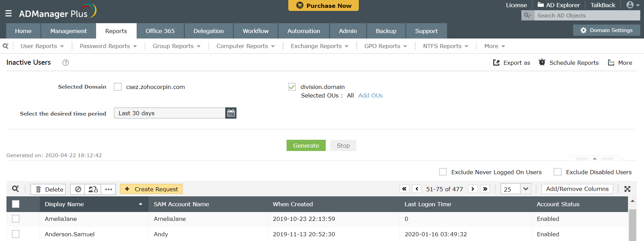The width and height of the screenshot is (644, 241).
Task: Go to the last page of results
Action: 485,189
